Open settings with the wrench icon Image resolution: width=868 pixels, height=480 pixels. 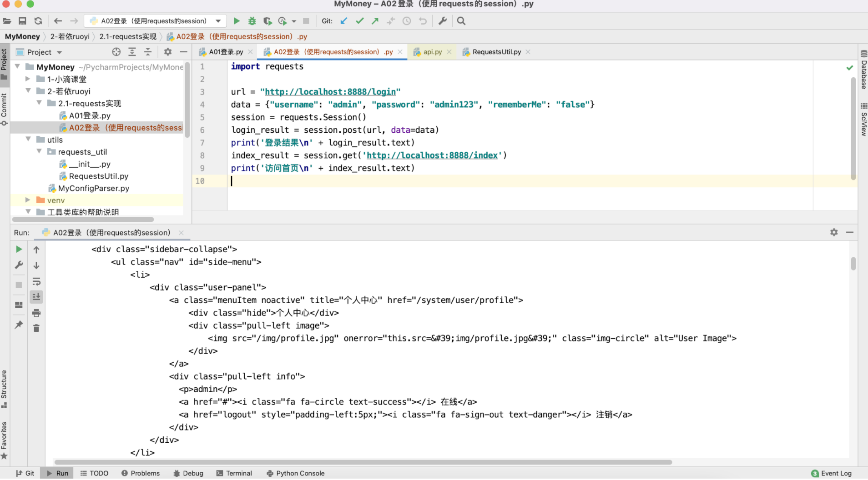coord(442,21)
